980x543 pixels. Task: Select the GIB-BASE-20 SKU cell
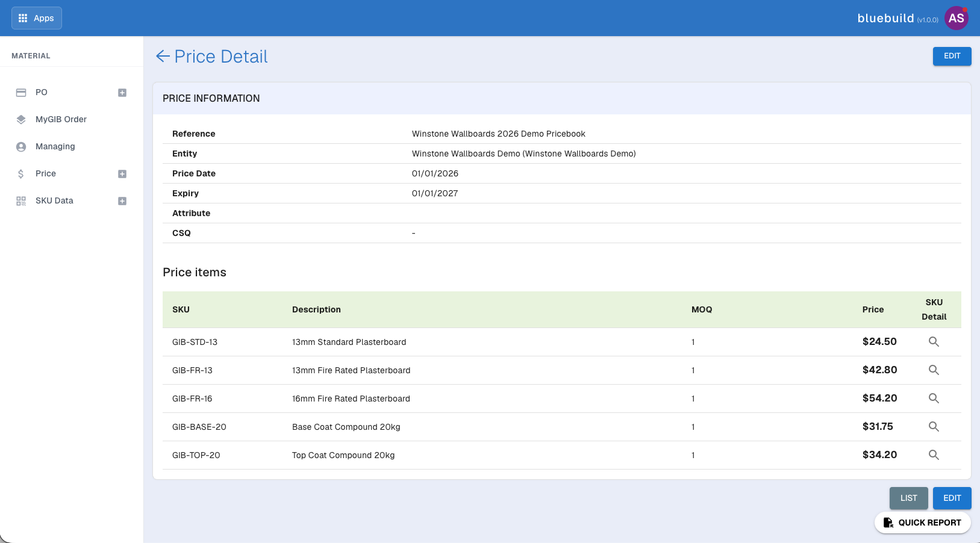[x=199, y=427]
